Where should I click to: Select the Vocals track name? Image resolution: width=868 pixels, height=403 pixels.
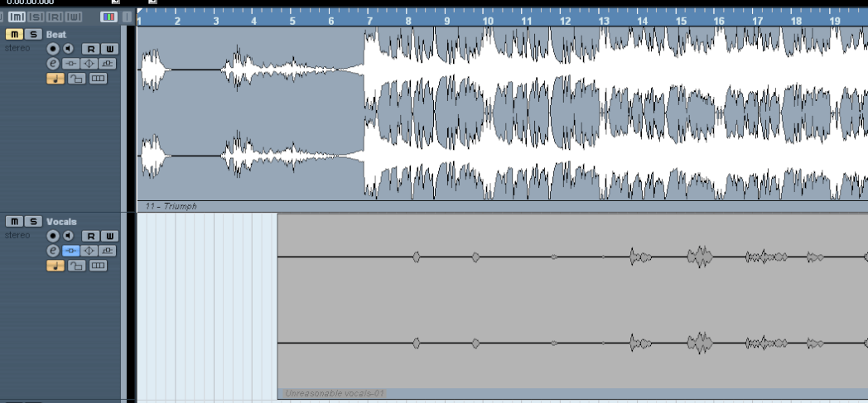tap(61, 222)
